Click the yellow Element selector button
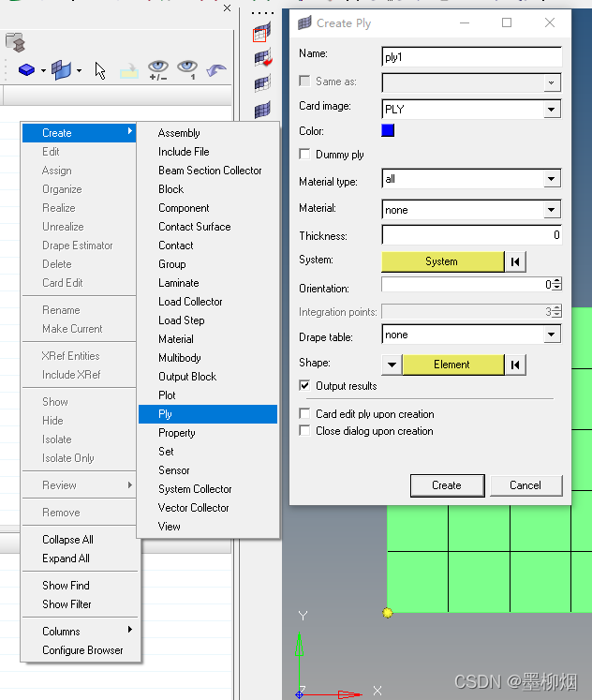Viewport: 592px width, 700px height. (452, 365)
